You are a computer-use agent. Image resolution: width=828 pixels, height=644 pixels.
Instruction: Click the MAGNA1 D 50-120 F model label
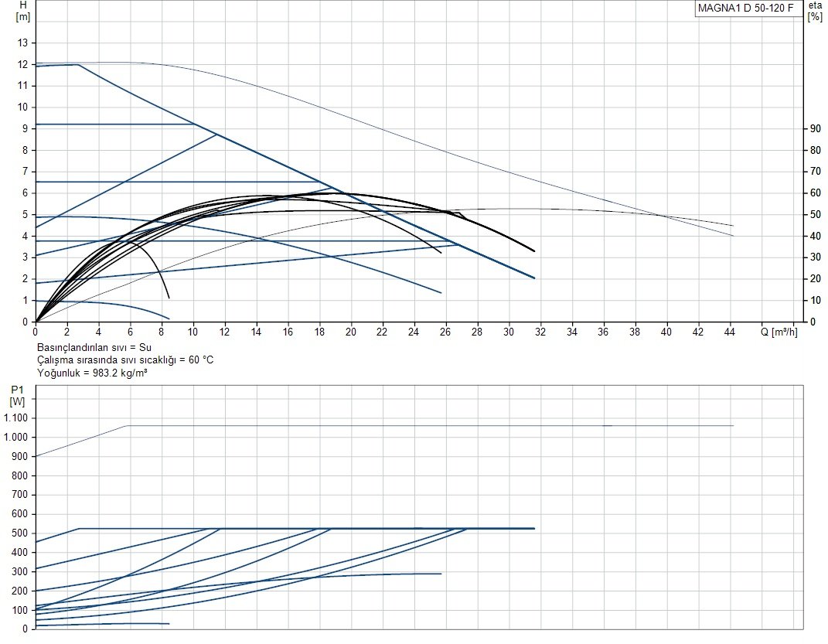pyautogui.click(x=745, y=8)
